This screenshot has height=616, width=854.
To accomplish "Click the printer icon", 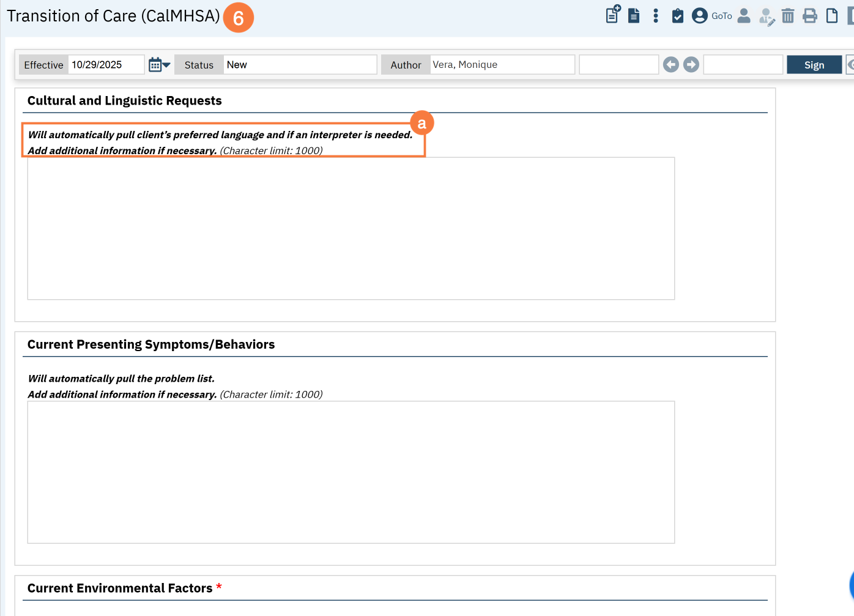I will [810, 16].
